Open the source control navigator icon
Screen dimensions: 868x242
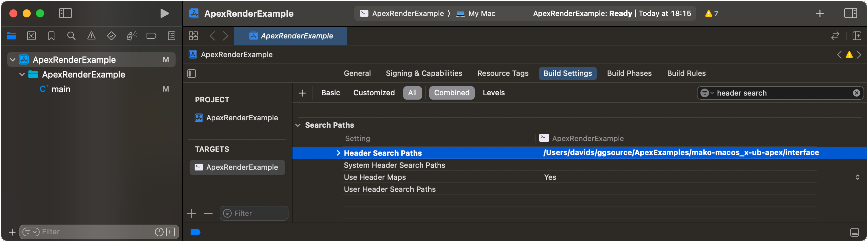click(31, 36)
